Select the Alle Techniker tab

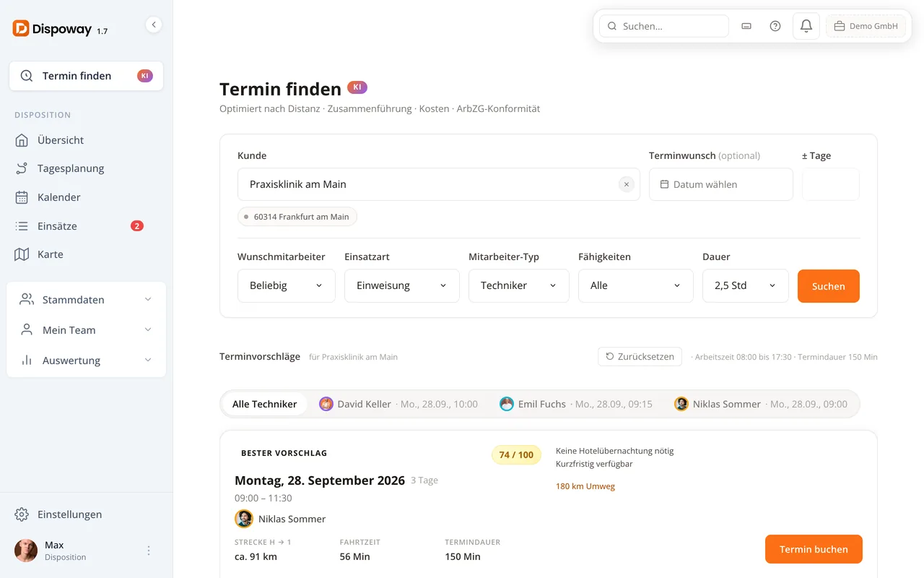264,404
